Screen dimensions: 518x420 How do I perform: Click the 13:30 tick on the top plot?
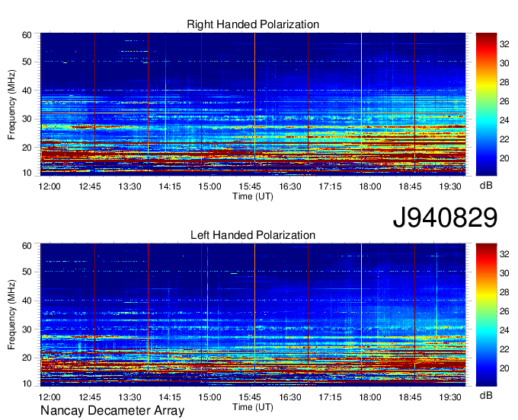tap(129, 186)
